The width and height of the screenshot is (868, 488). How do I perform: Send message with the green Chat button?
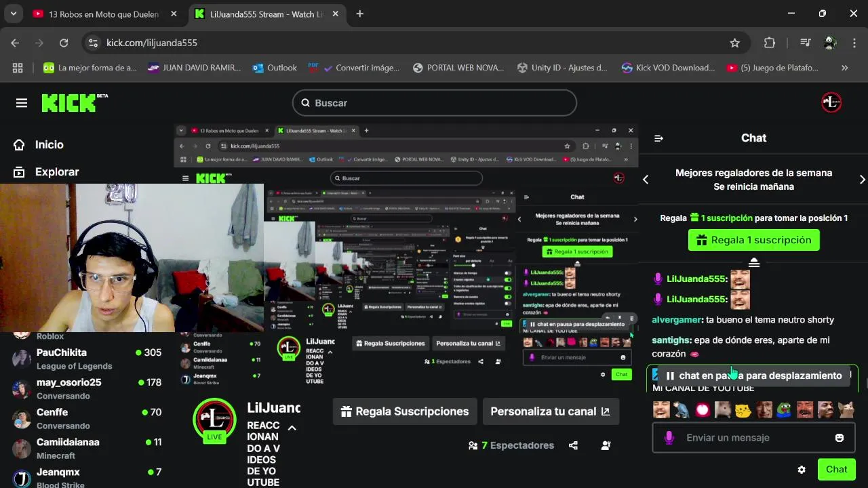[836, 470]
